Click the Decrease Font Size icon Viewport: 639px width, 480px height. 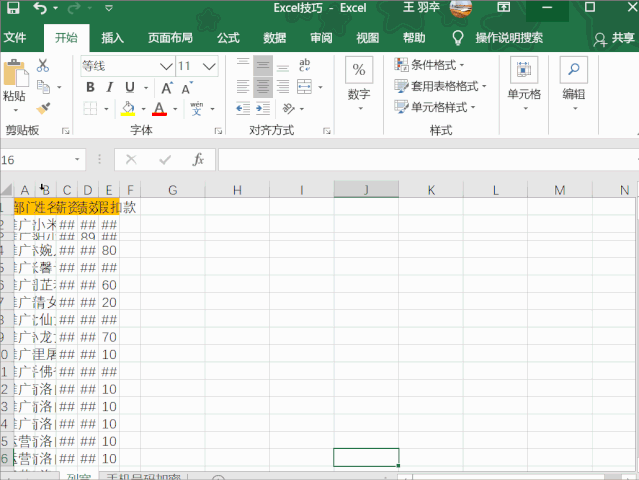pyautogui.click(x=187, y=88)
